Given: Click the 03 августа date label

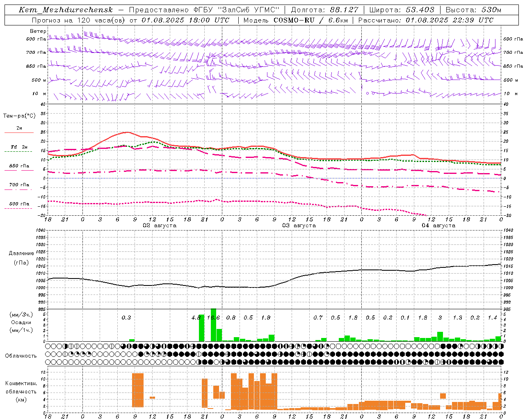Looking at the screenshot, I should point(299,226).
